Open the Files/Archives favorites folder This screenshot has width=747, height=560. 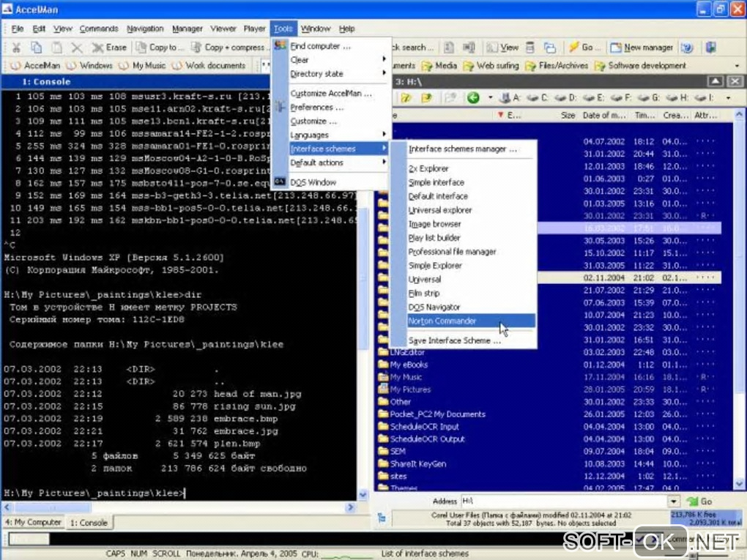557,65
